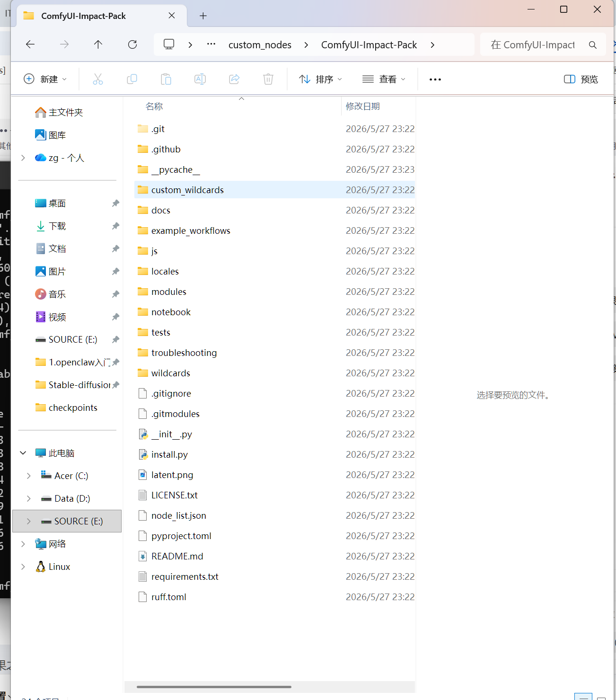Viewport: 616px width, 700px height.
Task: Select the __init__.py file
Action: [x=275, y=434]
